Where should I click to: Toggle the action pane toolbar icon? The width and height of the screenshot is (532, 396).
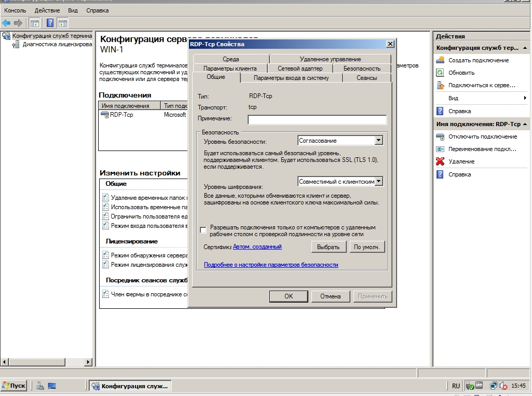pos(62,23)
